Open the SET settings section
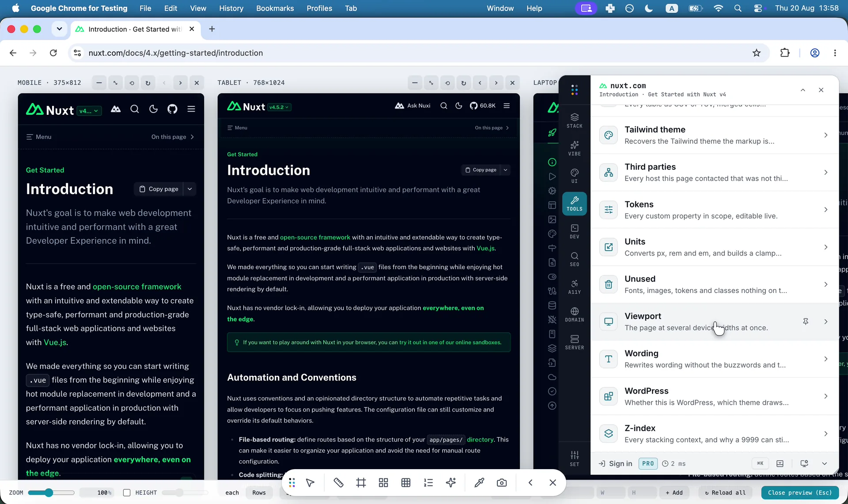848x504 pixels. pyautogui.click(x=574, y=459)
